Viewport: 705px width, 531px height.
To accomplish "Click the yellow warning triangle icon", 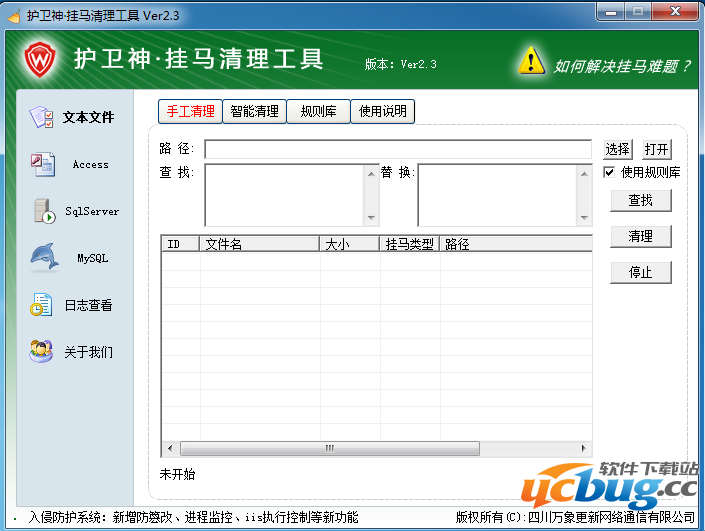I will 531,61.
